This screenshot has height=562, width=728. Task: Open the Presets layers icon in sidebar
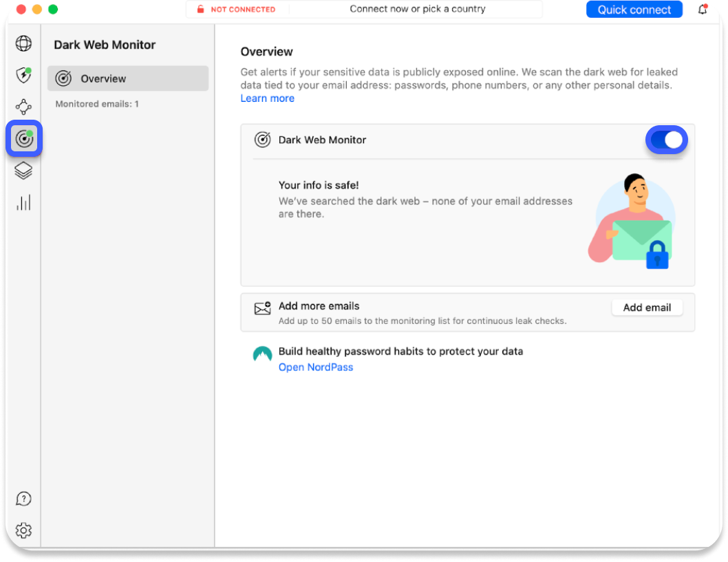click(23, 170)
